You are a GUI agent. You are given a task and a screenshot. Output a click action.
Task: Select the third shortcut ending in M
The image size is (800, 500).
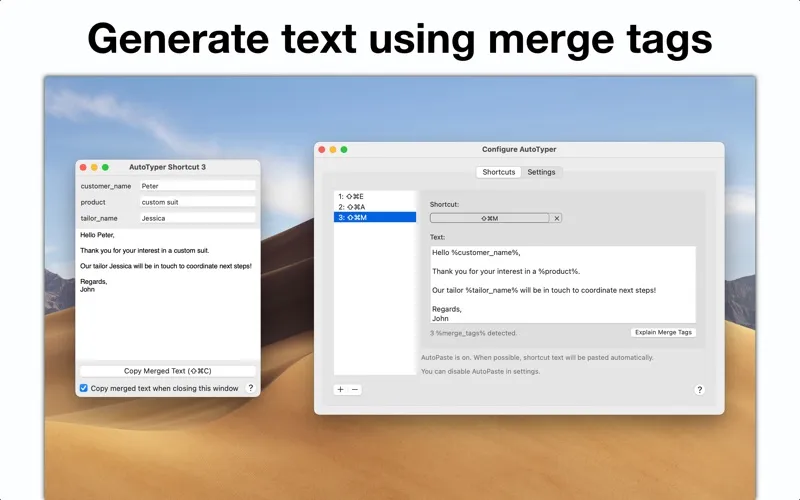[x=374, y=217]
